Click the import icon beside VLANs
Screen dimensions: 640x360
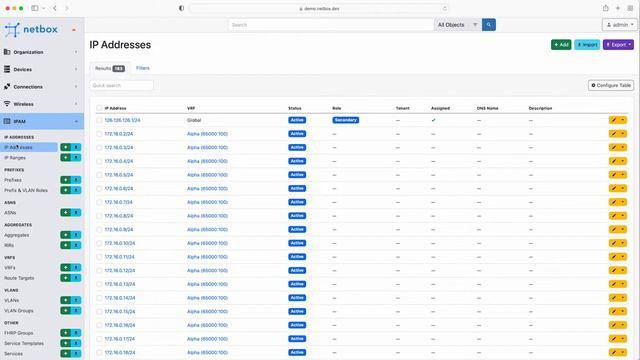(x=76, y=300)
